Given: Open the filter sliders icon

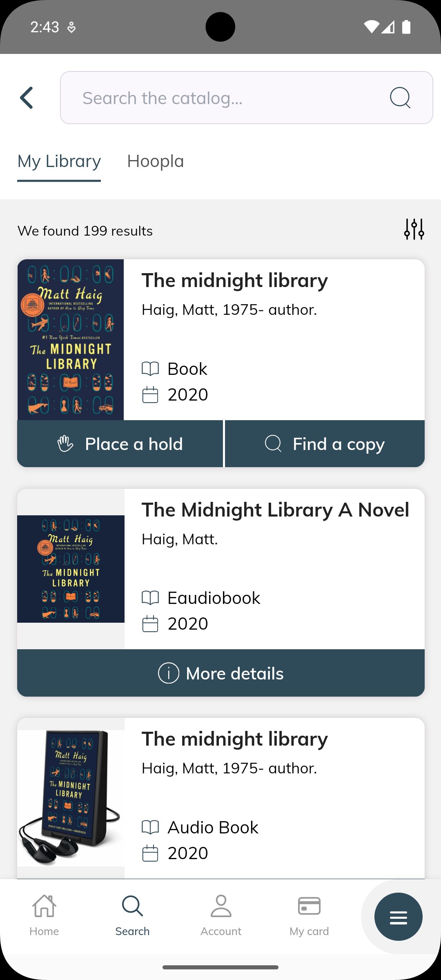Looking at the screenshot, I should [414, 229].
